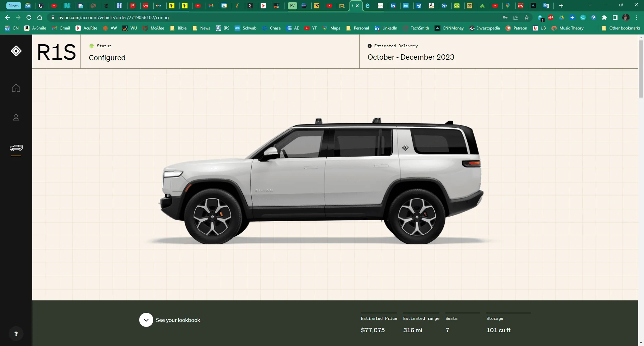The height and width of the screenshot is (346, 644).
Task: Open the Music Theory bookmark
Action: 568,28
